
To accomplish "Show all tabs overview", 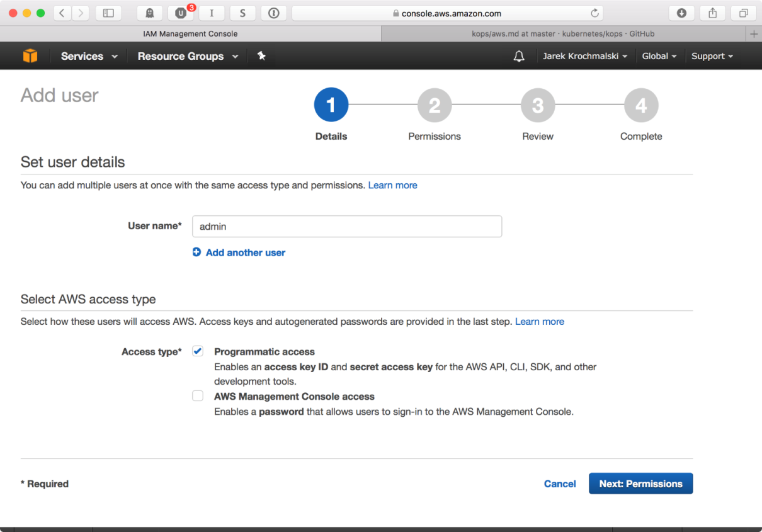I will click(x=744, y=13).
